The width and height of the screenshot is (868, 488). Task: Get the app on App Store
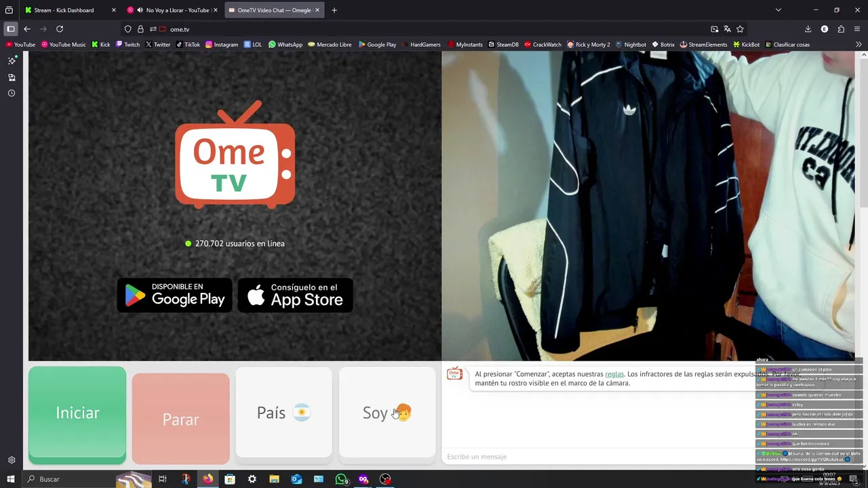coord(296,296)
